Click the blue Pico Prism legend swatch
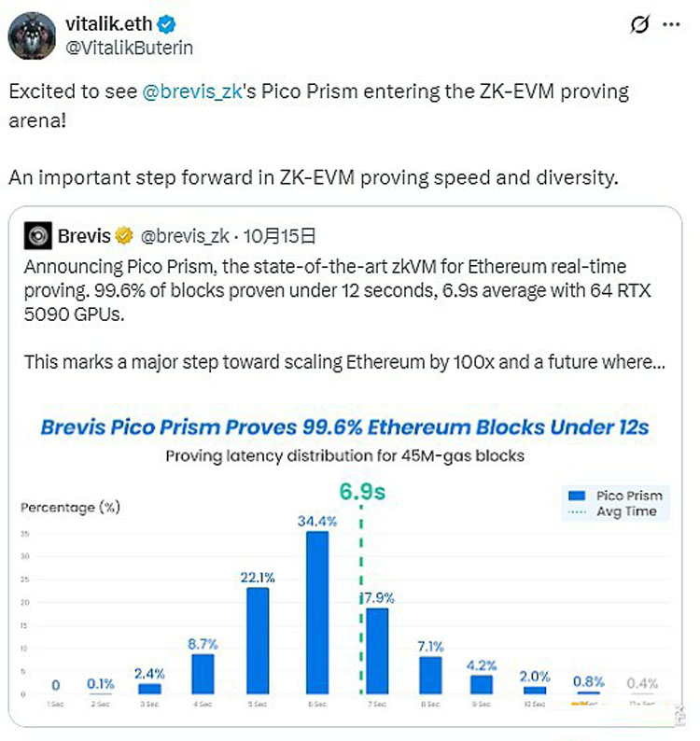The width and height of the screenshot is (700, 741). pyautogui.click(x=576, y=496)
